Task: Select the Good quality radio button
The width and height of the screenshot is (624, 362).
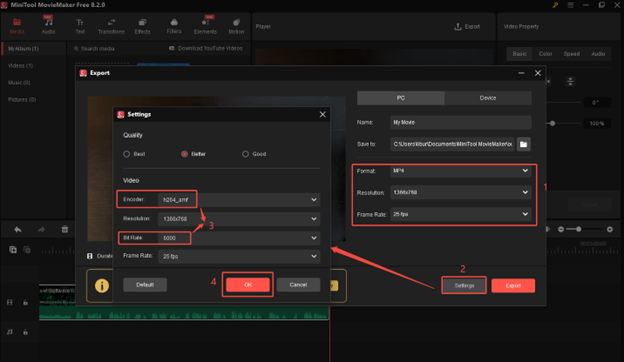Action: click(245, 154)
